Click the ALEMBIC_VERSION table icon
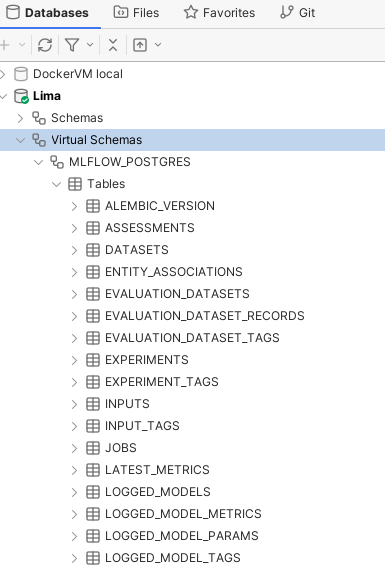Viewport: 385px width, 572px height. [x=93, y=206]
